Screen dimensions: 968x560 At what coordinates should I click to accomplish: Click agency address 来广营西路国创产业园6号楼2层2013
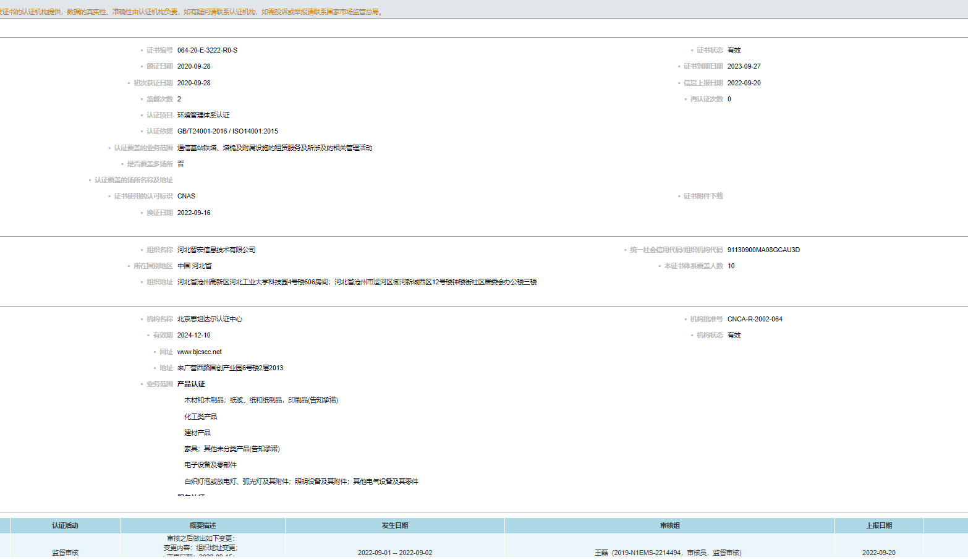pos(230,368)
